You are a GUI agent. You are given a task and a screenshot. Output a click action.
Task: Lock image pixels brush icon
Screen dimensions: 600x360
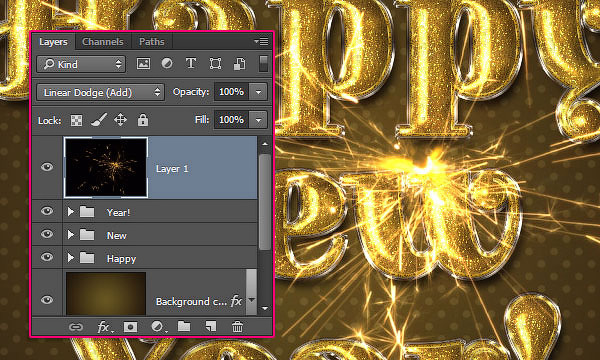pyautogui.click(x=99, y=120)
